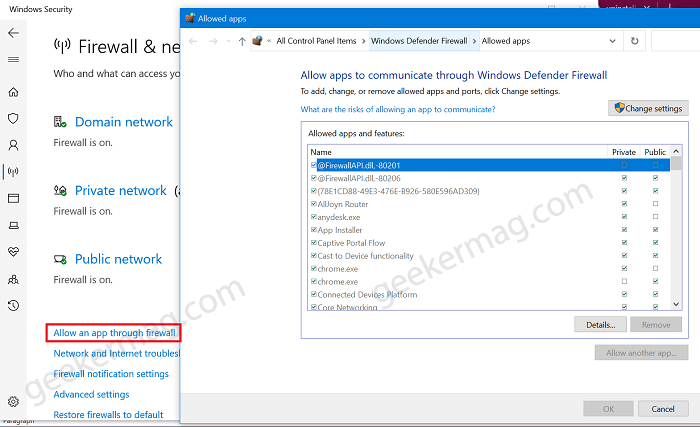This screenshot has height=427, width=700.
Task: Toggle anydesk.exe Public checkbox
Action: point(655,217)
